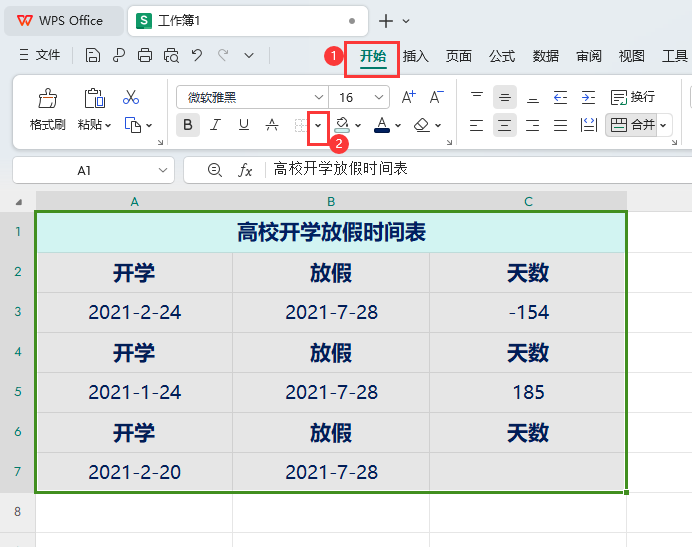This screenshot has width=692, height=547.
Task: Click the increase indent icon
Action: click(588, 97)
